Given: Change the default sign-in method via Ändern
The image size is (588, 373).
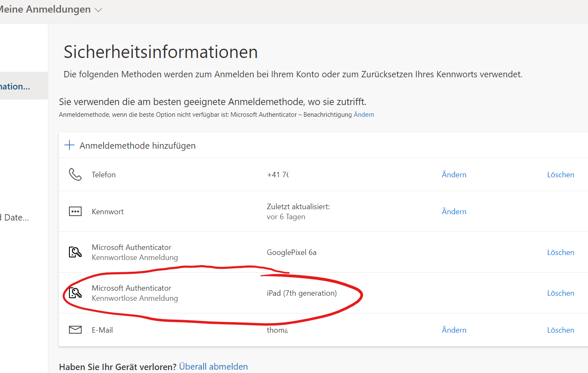Looking at the screenshot, I should [364, 115].
